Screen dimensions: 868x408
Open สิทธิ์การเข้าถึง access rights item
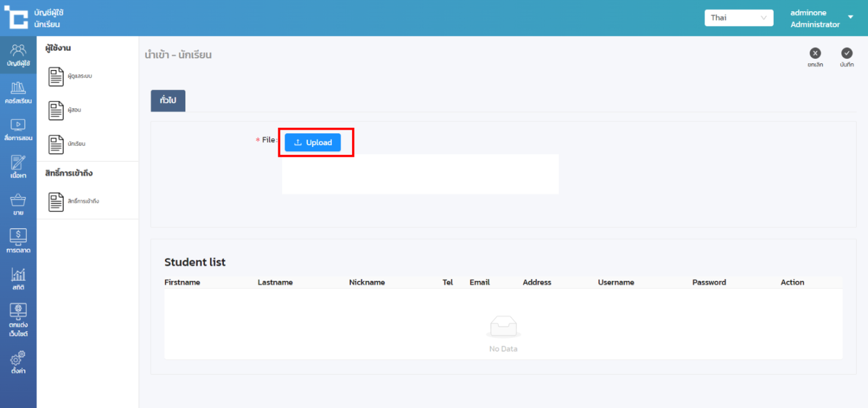click(x=73, y=202)
